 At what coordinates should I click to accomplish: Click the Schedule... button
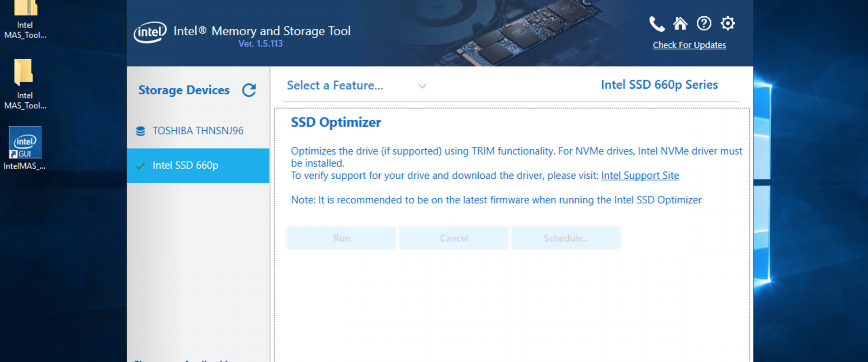click(x=566, y=238)
